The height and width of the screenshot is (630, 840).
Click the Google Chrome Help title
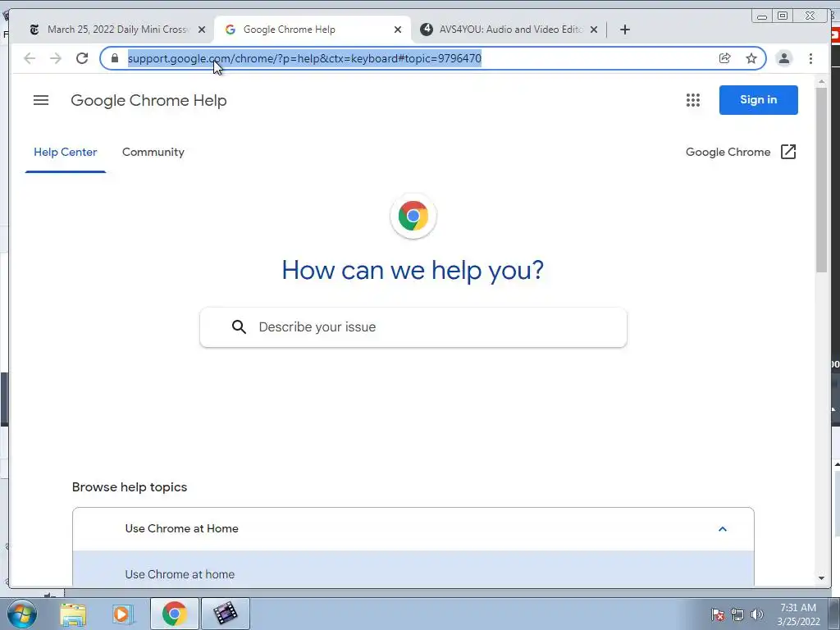click(148, 101)
